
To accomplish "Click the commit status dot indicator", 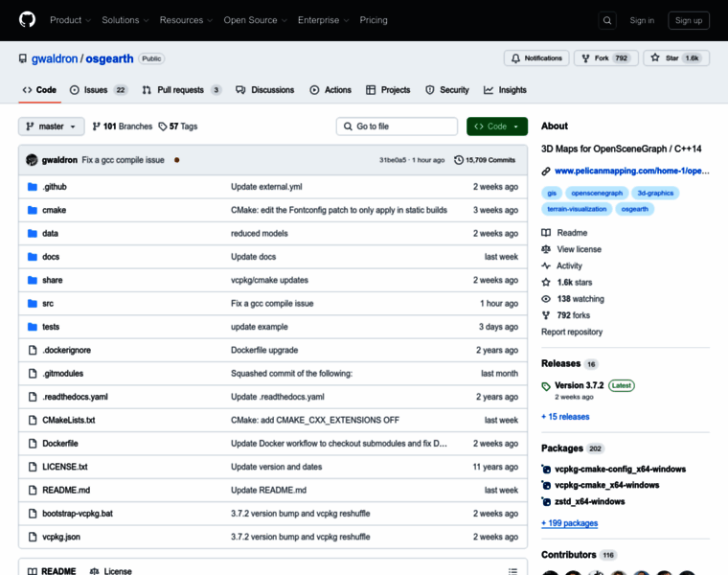I will click(x=177, y=160).
